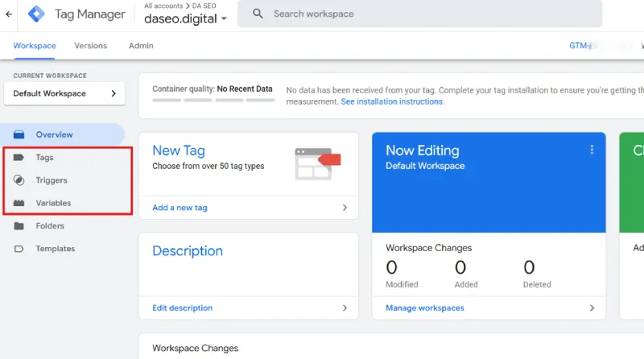Click the DA SEO breadcrumb
Screen dimensions: 644x359
click(x=204, y=6)
